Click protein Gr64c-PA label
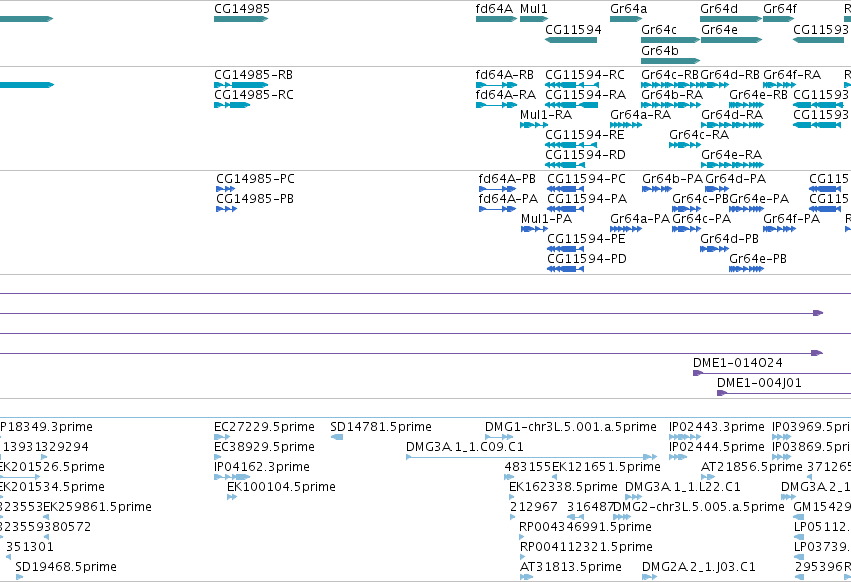The width and height of the screenshot is (851, 582). tap(702, 219)
